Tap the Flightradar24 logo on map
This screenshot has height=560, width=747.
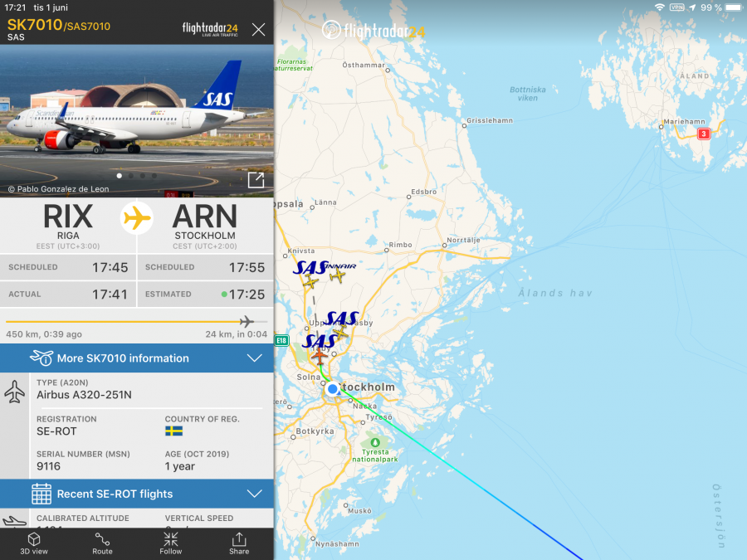tap(373, 31)
